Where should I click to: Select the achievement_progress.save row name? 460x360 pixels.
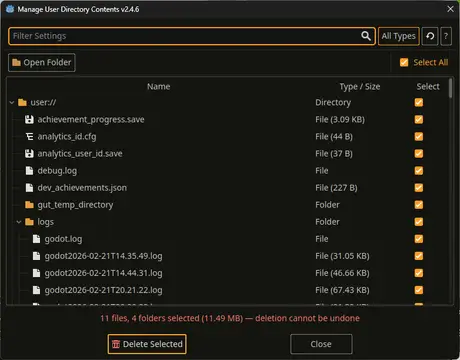click(x=91, y=120)
